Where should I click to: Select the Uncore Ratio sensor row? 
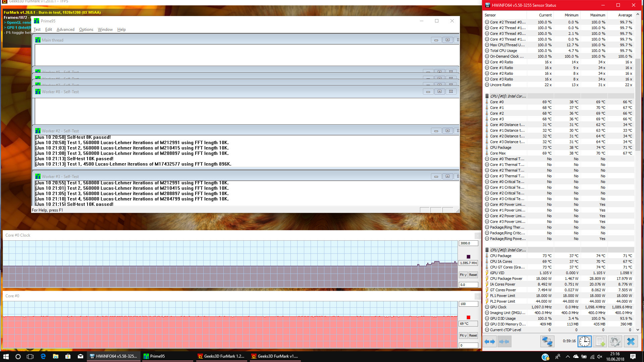click(559, 85)
